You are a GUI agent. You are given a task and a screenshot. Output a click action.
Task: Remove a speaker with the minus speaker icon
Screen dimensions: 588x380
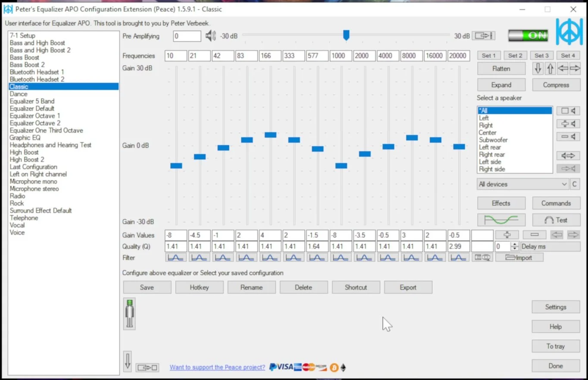pyautogui.click(x=568, y=137)
